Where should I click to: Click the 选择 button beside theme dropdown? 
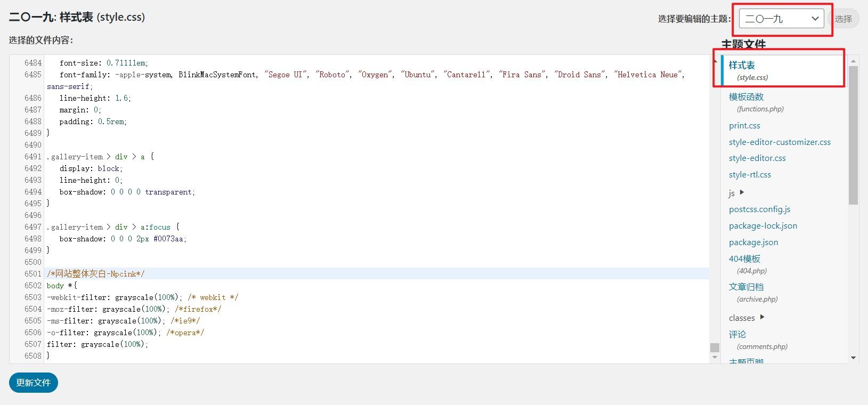tap(843, 19)
